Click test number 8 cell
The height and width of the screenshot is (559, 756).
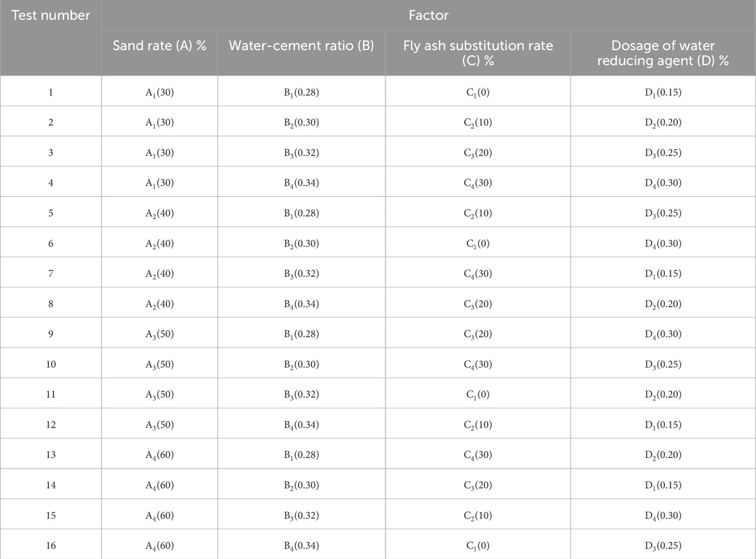coord(51,304)
